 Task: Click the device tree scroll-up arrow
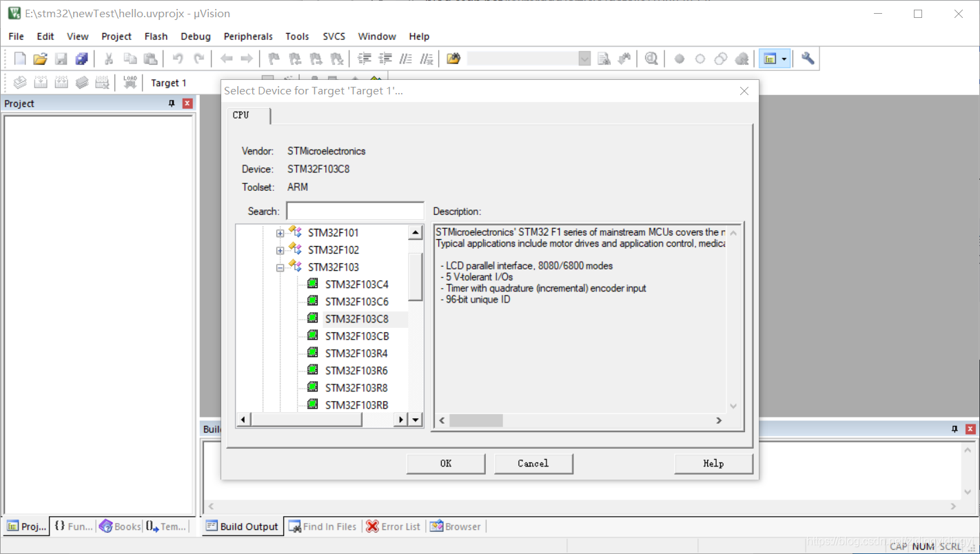click(416, 232)
